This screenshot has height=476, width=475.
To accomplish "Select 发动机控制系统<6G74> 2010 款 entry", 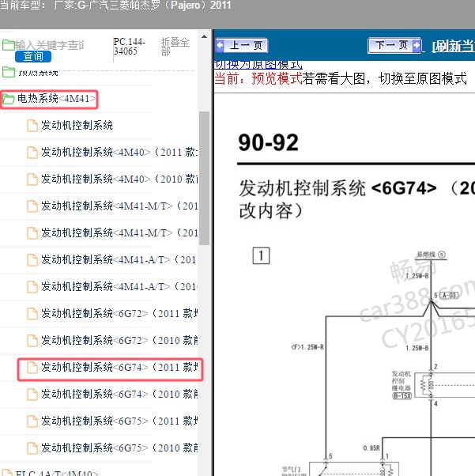I will [119, 394].
